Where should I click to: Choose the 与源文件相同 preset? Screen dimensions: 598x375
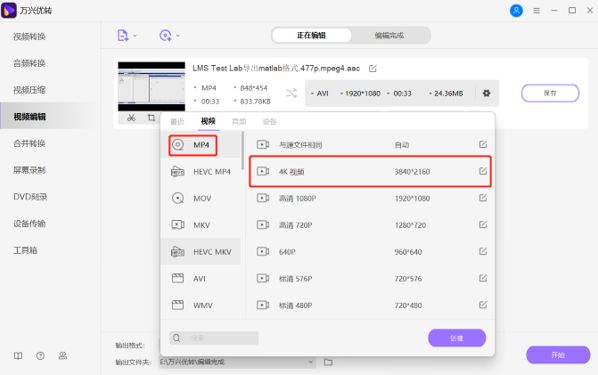click(x=370, y=145)
